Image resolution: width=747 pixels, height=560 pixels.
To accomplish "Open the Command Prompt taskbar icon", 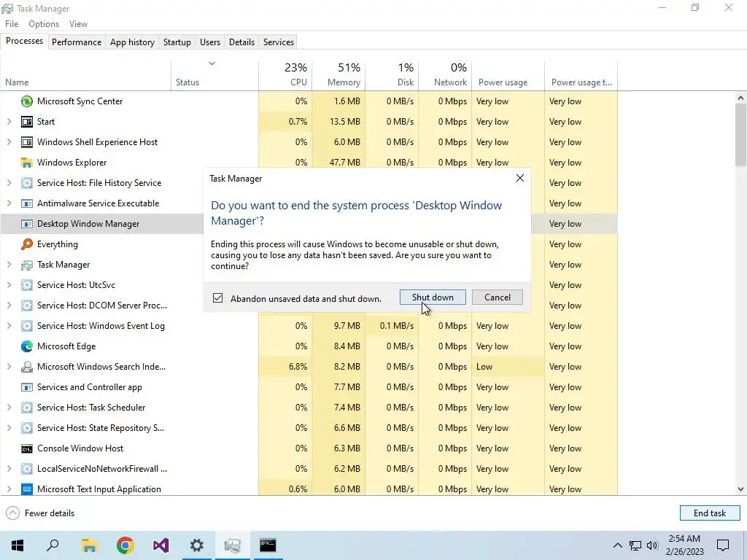I will [x=268, y=545].
